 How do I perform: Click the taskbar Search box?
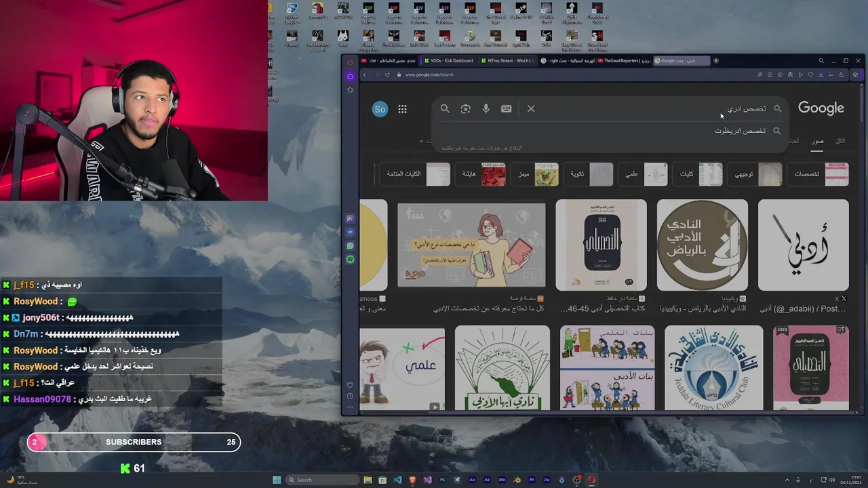tap(323, 480)
